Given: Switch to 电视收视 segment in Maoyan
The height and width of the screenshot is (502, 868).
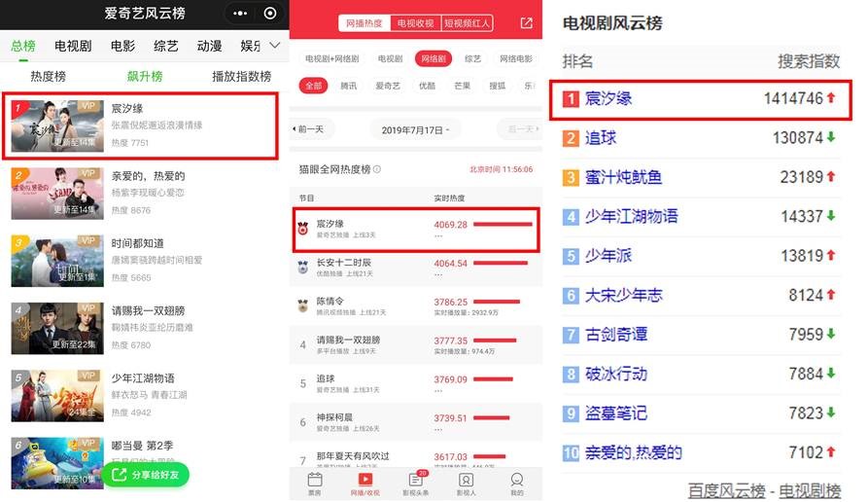Looking at the screenshot, I should coord(415,23).
